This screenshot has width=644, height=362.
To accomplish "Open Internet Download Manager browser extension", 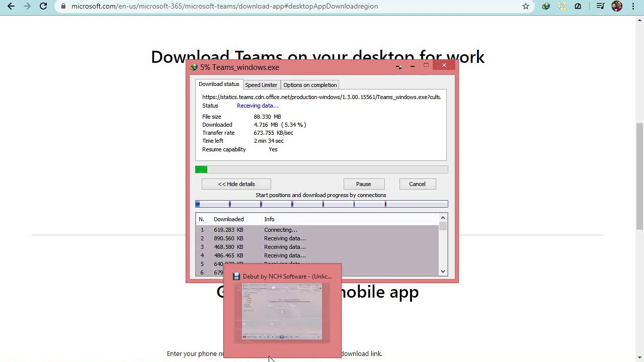I will [x=546, y=6].
